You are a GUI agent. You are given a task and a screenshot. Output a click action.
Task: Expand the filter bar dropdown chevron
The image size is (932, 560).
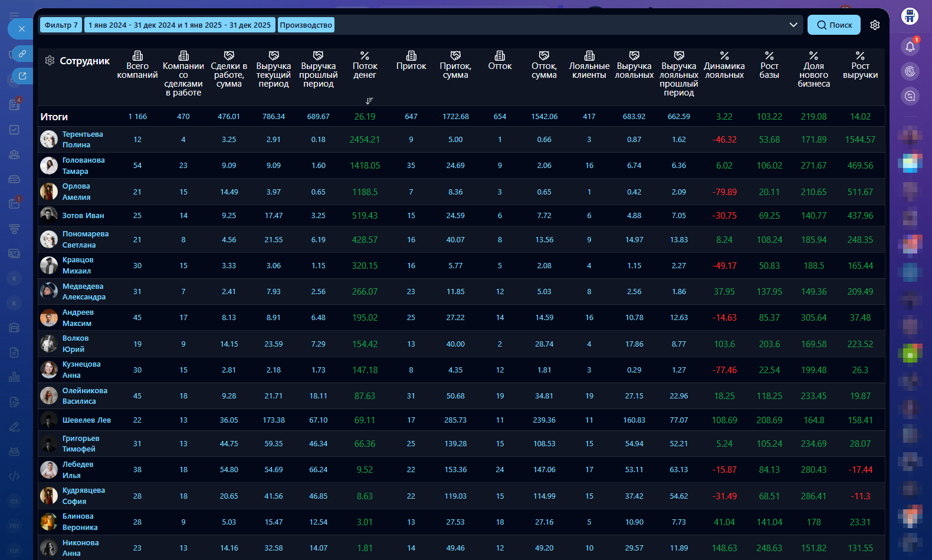(x=793, y=25)
